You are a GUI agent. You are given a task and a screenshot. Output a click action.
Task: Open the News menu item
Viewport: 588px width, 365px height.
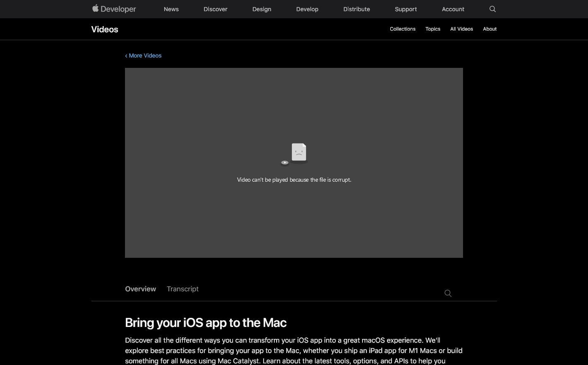click(x=171, y=9)
